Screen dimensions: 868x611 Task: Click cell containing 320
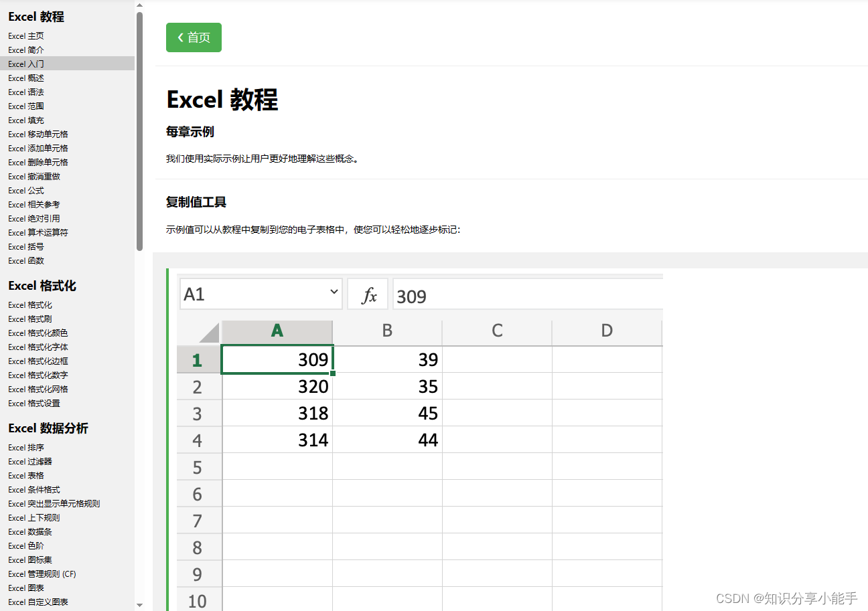coord(277,387)
